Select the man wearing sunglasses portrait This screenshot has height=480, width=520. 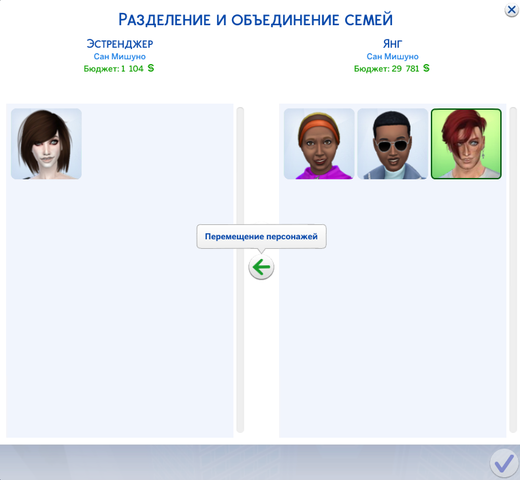click(393, 144)
